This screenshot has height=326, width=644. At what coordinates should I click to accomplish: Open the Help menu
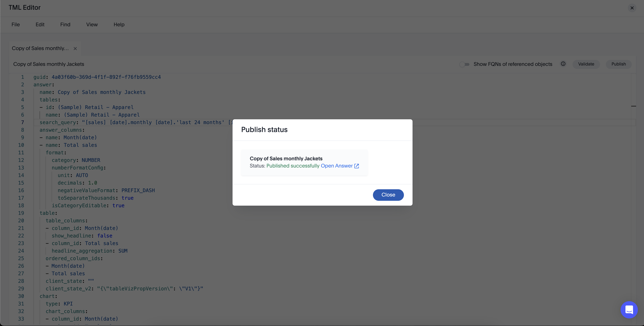click(119, 24)
